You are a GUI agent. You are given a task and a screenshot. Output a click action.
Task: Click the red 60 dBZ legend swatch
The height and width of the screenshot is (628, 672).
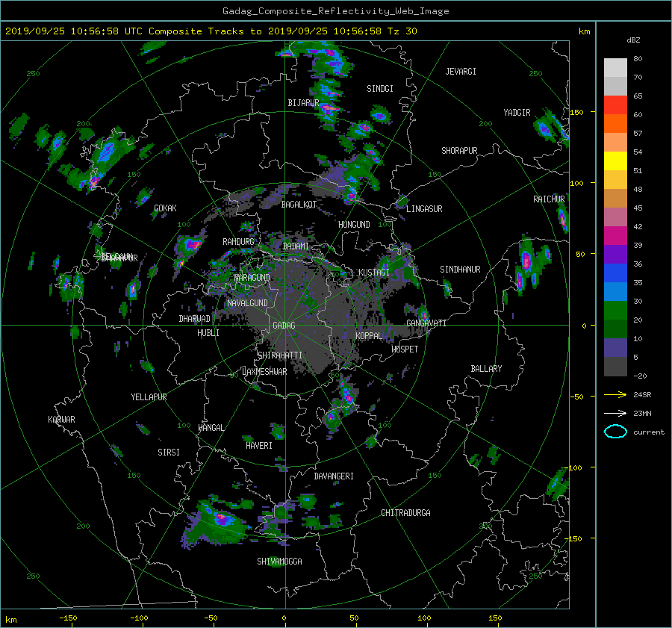615,105
